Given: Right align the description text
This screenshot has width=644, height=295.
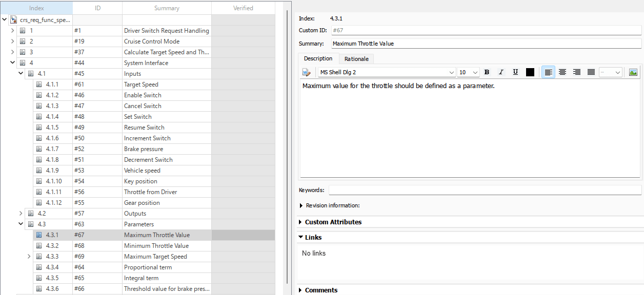Looking at the screenshot, I should pyautogui.click(x=577, y=72).
